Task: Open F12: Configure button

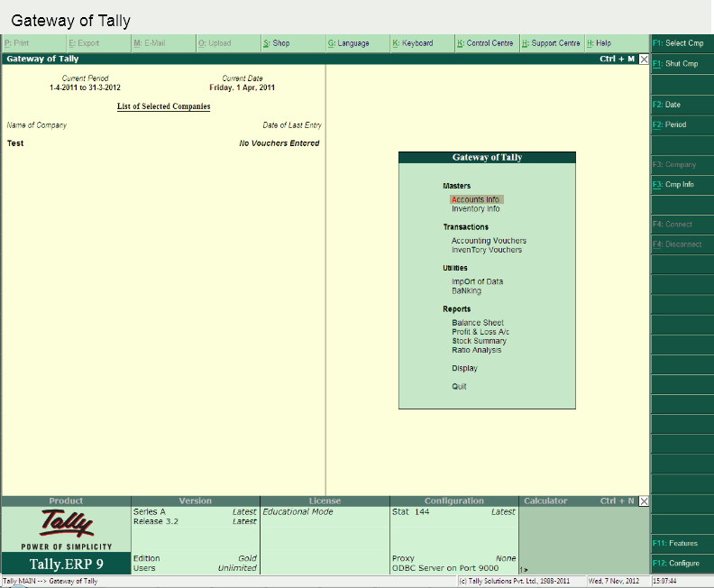Action: [x=682, y=563]
